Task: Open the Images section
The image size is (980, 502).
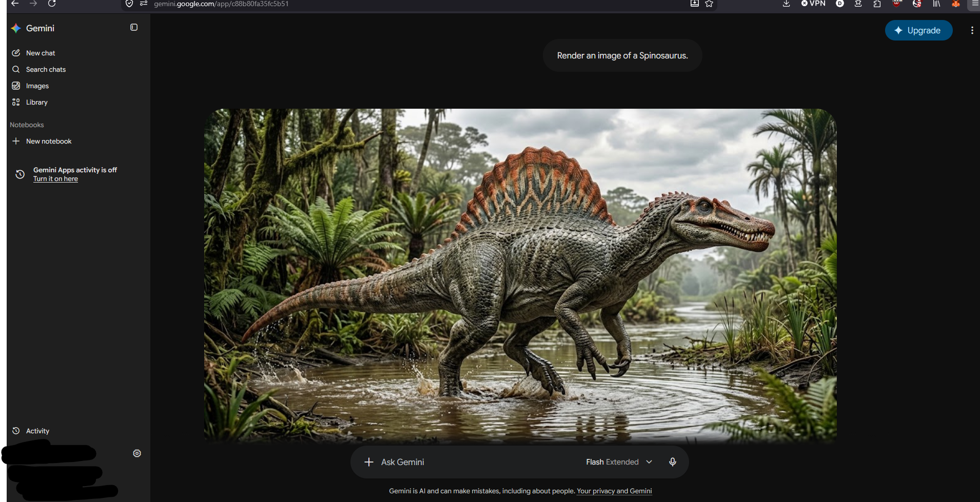Action: (30, 86)
